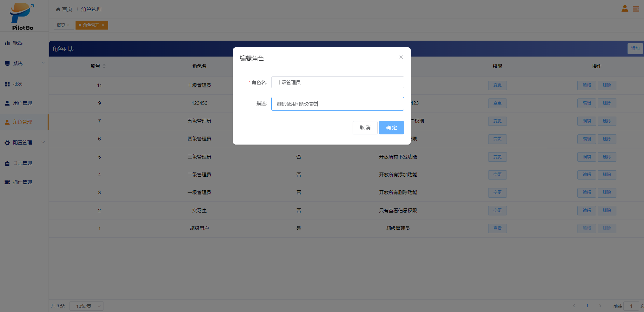Confirm edit with 确定 button
The height and width of the screenshot is (312, 644).
(391, 128)
